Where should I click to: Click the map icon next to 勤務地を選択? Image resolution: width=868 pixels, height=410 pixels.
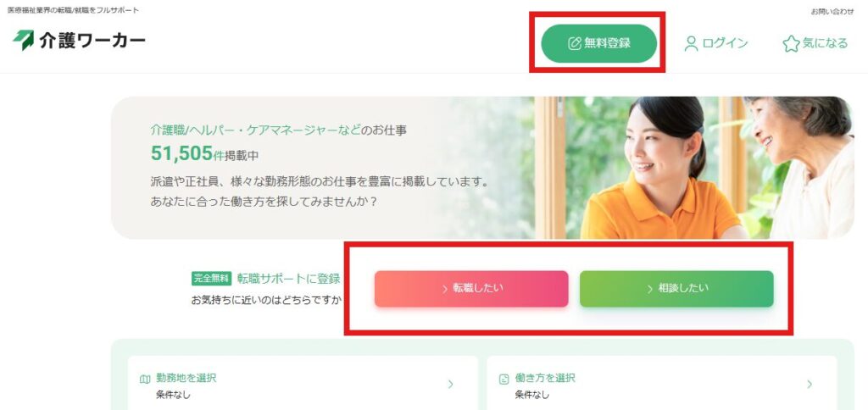[145, 379]
